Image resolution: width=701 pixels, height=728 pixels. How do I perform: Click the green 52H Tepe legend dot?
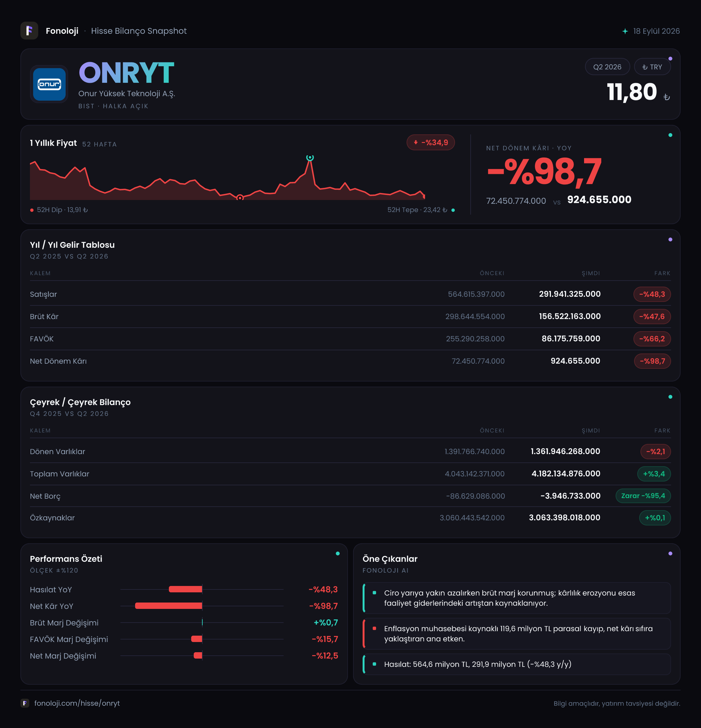pos(453,210)
